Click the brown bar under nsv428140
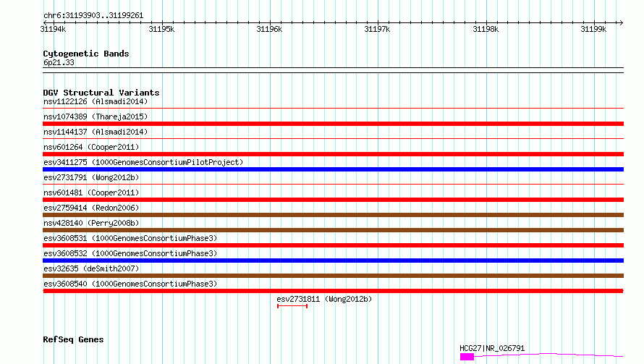 (x=333, y=230)
